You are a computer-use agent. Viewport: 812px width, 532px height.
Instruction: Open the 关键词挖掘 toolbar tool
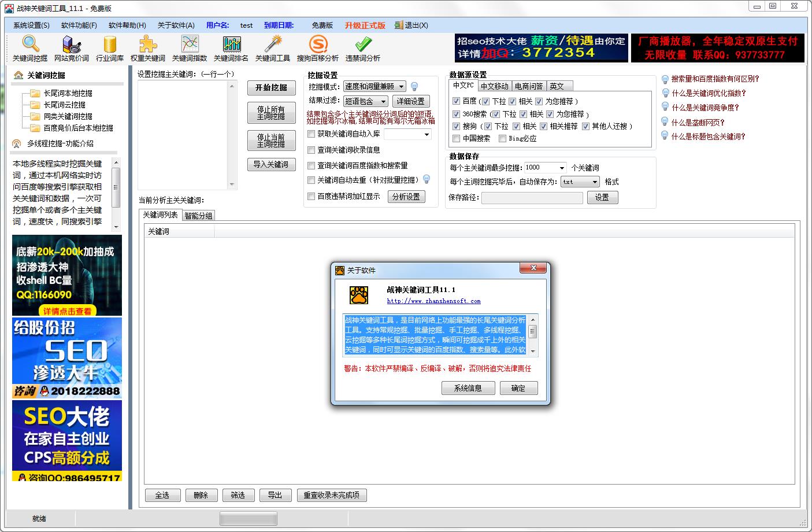[x=30, y=49]
